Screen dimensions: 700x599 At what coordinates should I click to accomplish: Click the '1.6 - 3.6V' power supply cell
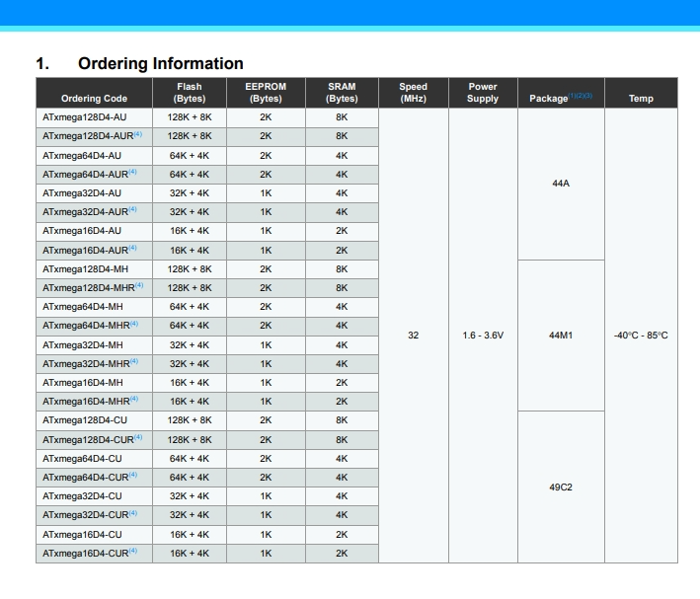coord(483,336)
